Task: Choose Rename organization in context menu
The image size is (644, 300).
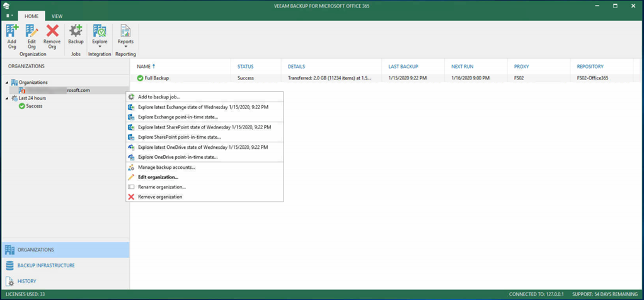Action: 205,187
